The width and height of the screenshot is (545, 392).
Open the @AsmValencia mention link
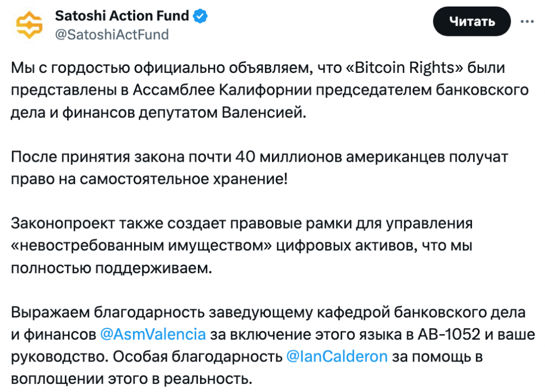(153, 334)
